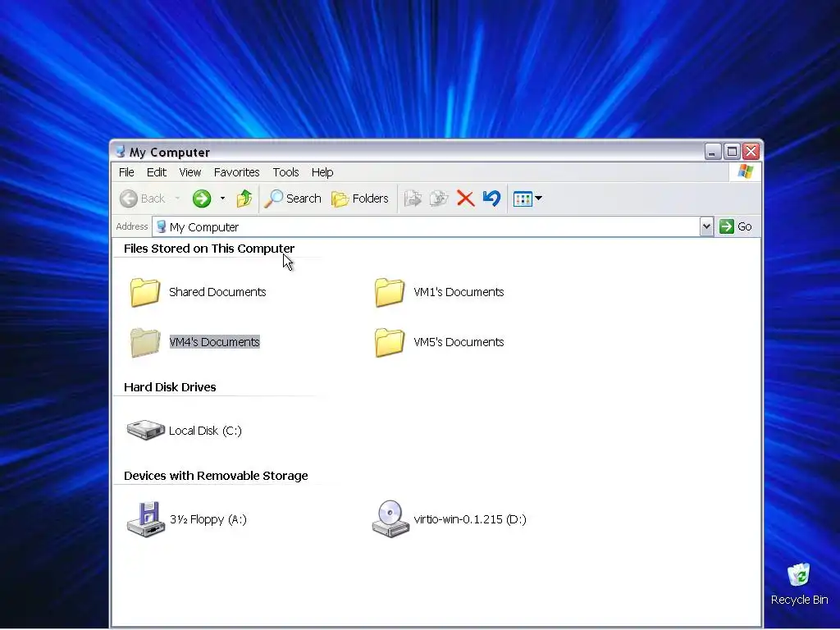Open the File menu

(126, 172)
